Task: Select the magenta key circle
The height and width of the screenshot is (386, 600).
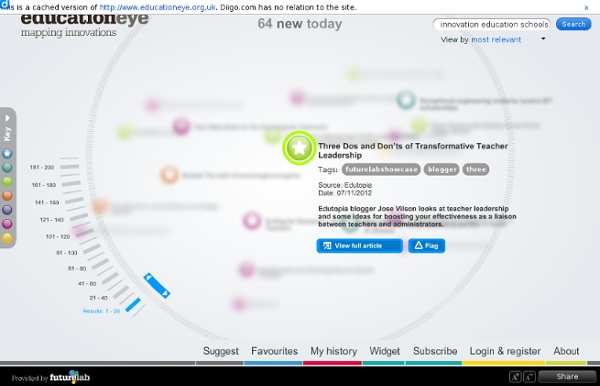Action: click(7, 224)
